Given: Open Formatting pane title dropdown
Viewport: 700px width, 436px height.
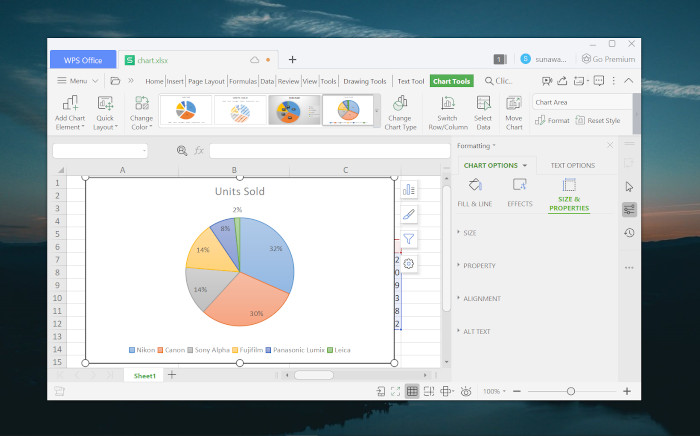Looking at the screenshot, I should pos(476,145).
